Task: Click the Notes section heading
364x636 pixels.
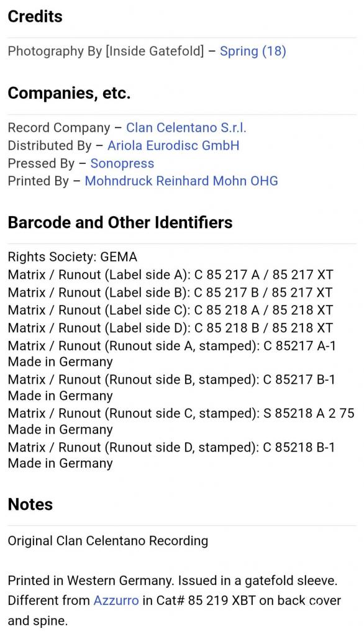Action: pyautogui.click(x=30, y=504)
